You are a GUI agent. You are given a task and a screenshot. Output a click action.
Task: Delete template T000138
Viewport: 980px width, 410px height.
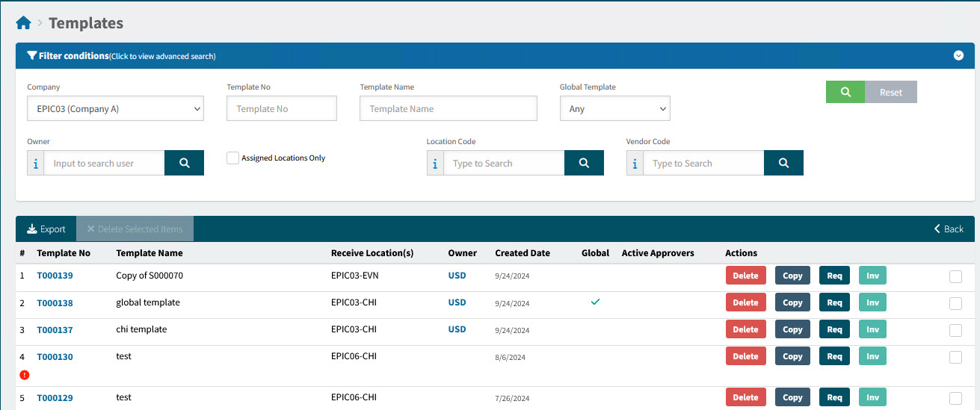point(745,302)
